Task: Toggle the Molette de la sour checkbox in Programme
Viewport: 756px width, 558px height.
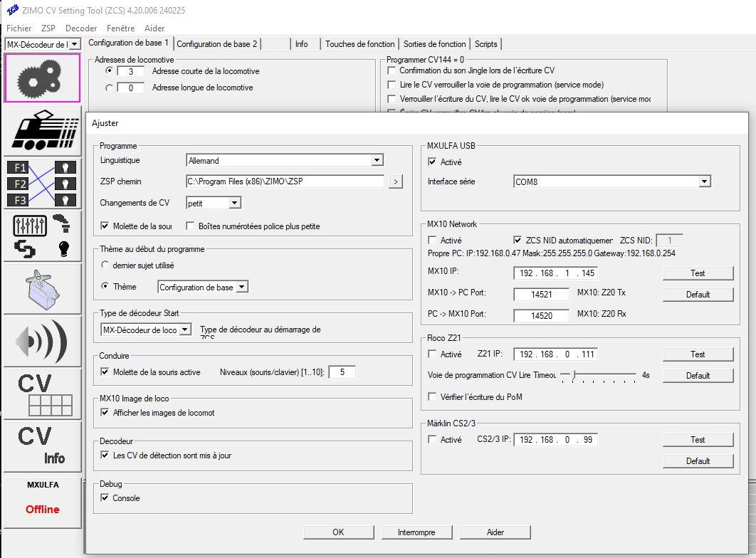Action: [x=104, y=226]
